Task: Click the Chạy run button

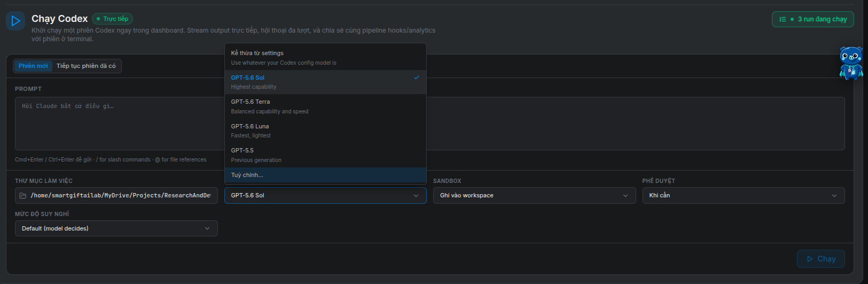Action: point(821,259)
